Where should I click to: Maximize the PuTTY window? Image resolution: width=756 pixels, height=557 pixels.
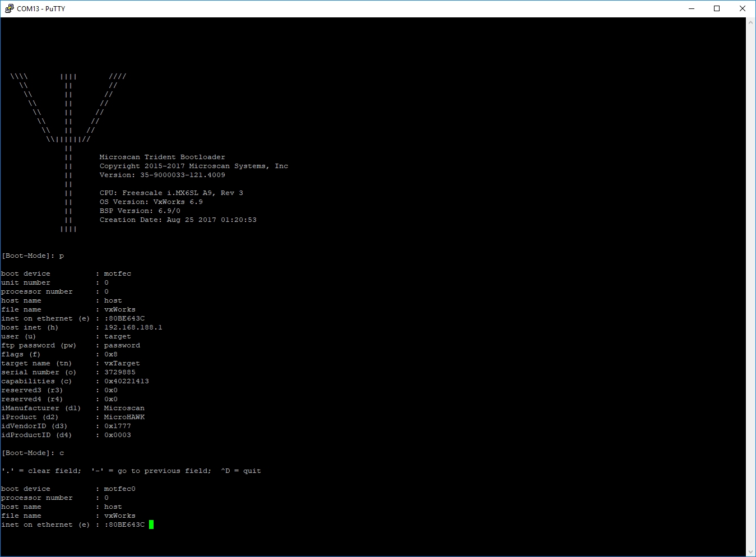pos(717,8)
